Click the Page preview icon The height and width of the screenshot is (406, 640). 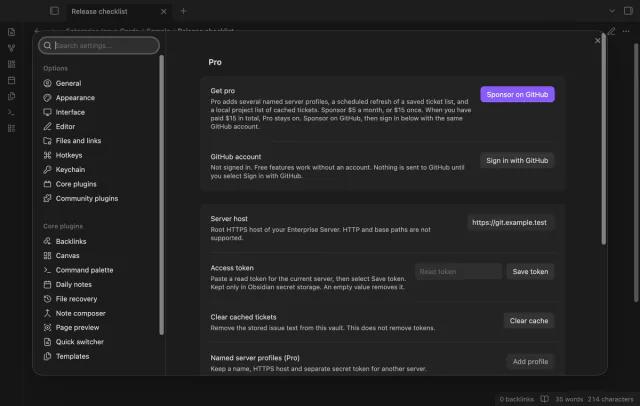point(47,327)
